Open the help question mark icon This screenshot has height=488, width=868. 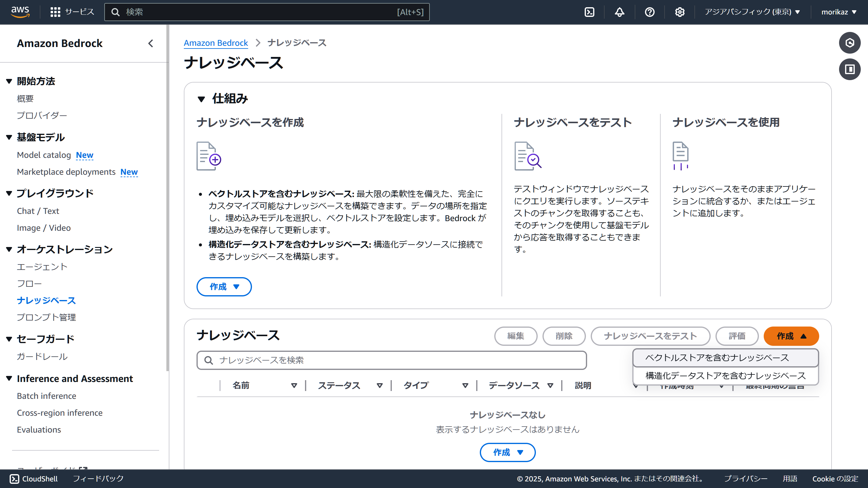click(649, 12)
